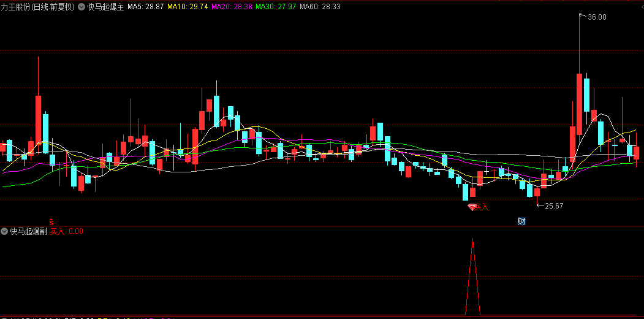Click the tall red candle reaching 36.00

(579, 104)
